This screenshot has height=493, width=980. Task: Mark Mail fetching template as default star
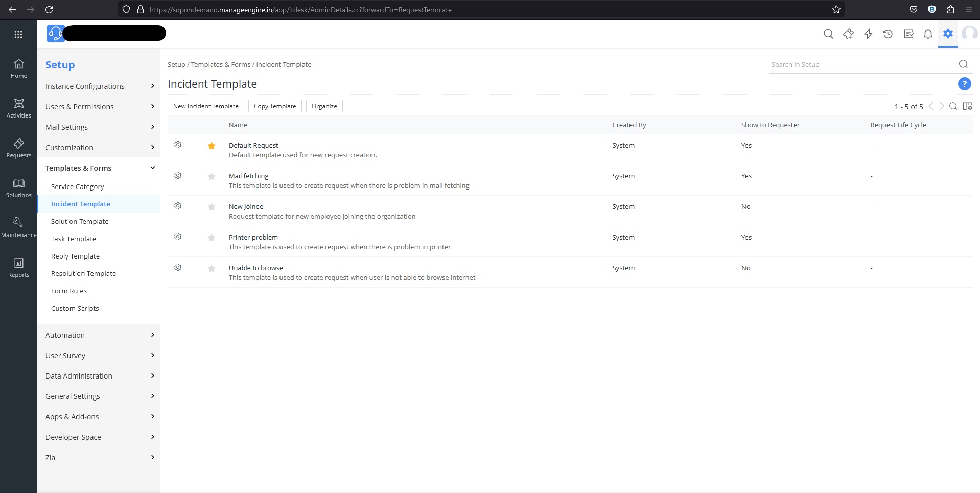click(212, 176)
